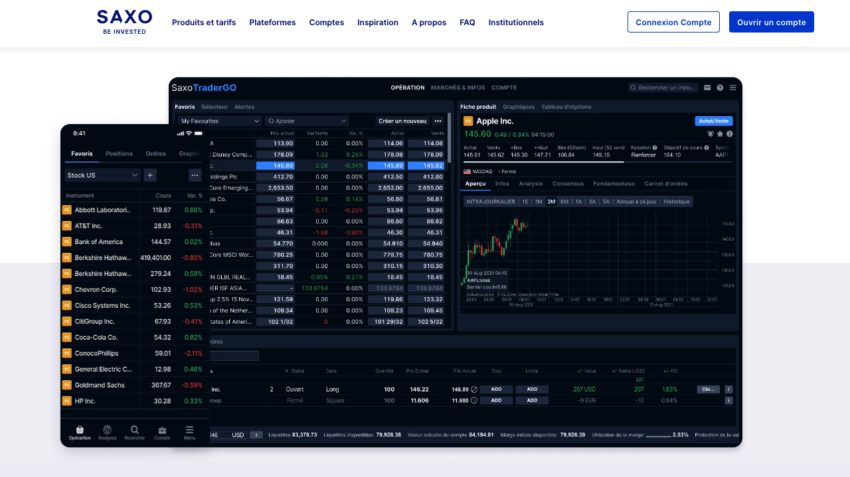The image size is (850, 477).
Task: Open the three-dots menu in mobile watchlist
Action: tap(195, 175)
